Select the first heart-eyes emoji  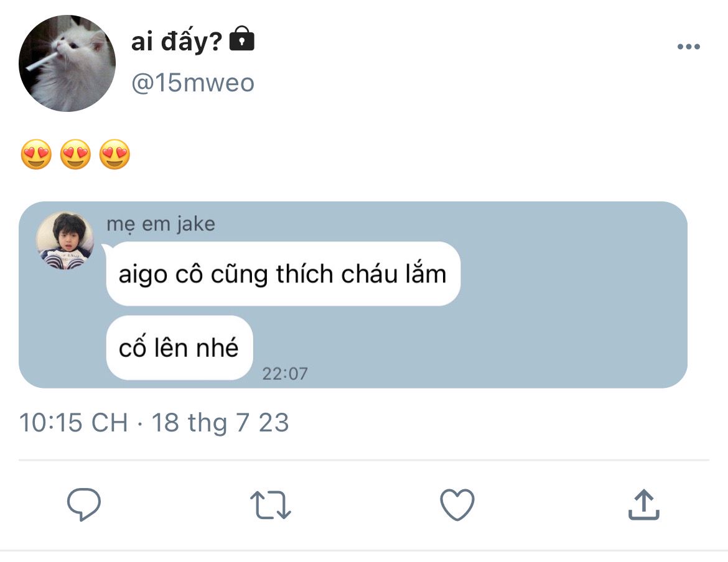[36, 154]
